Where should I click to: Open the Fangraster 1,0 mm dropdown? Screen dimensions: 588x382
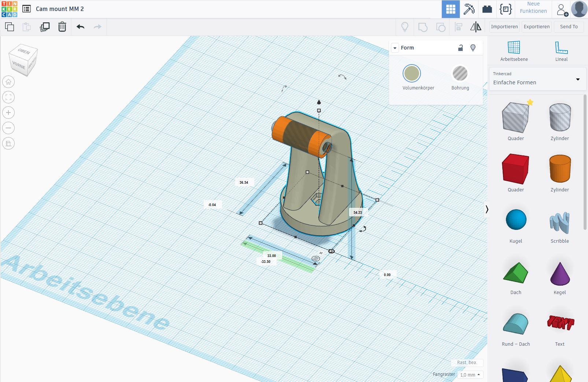tap(470, 375)
